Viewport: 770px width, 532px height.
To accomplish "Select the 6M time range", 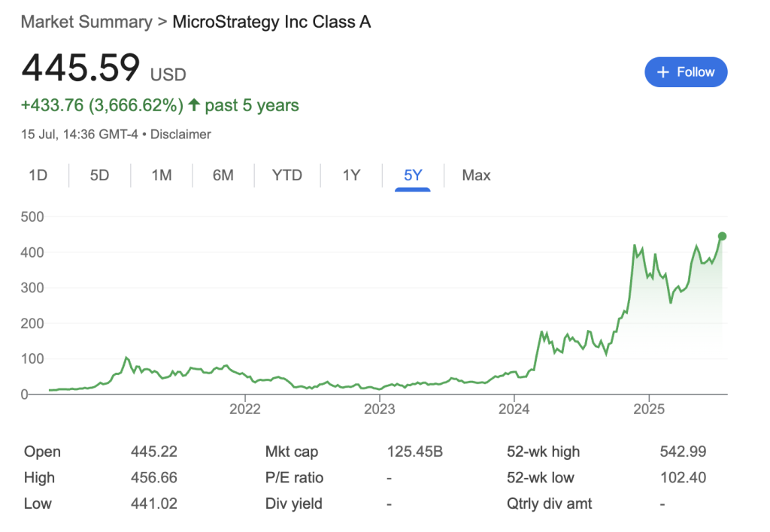I will pos(223,175).
